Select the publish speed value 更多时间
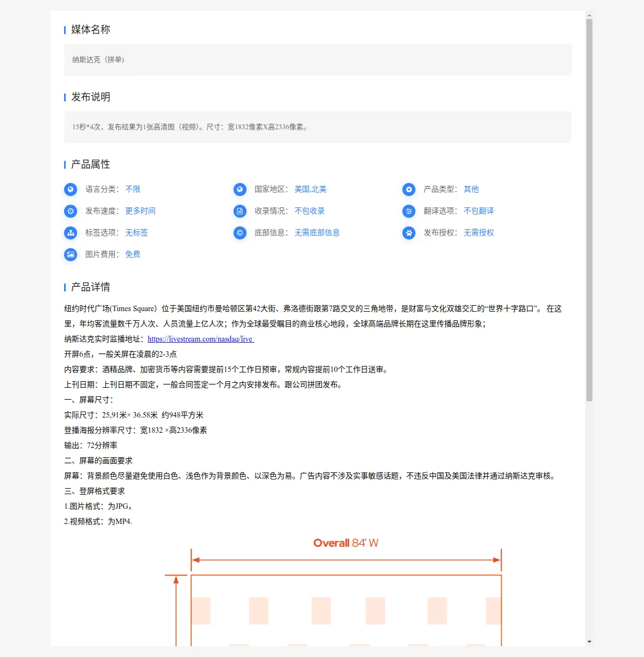 click(141, 211)
